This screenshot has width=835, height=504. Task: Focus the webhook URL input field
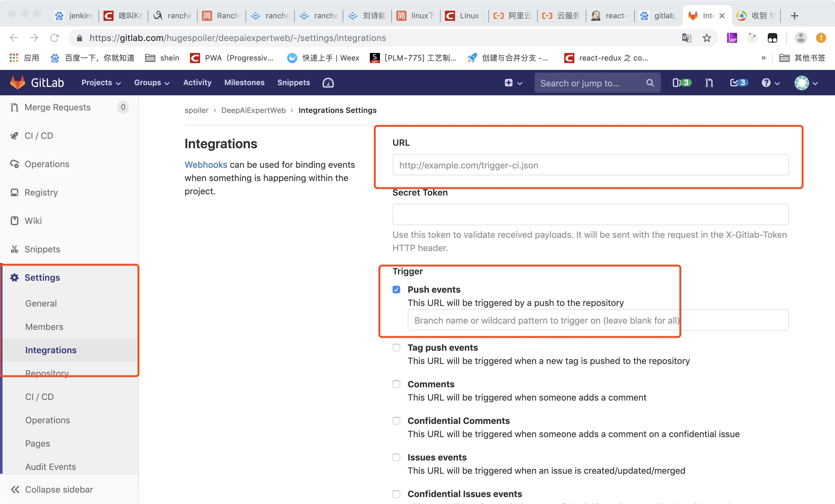(x=590, y=165)
